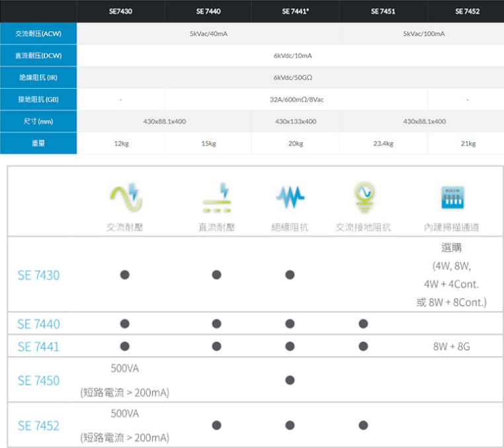Image resolution: width=504 pixels, height=448 pixels.
Task: Click the SE 7430 AC withstand dot
Action: pyautogui.click(x=125, y=275)
